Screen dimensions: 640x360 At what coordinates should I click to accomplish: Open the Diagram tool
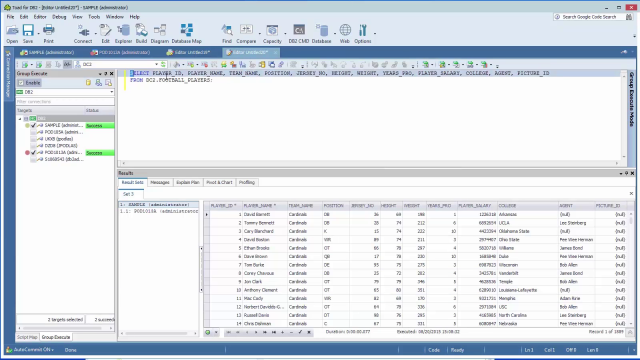pyautogui.click(x=160, y=34)
